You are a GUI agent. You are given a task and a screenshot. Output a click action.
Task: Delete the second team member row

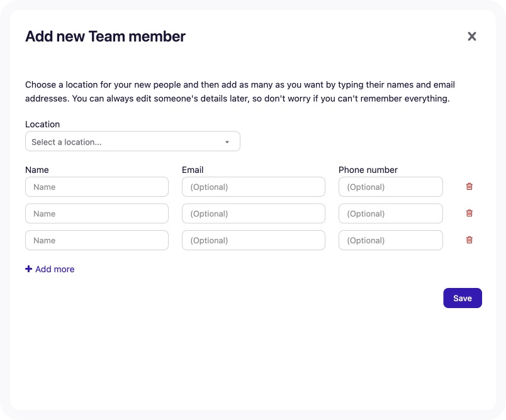[469, 213]
